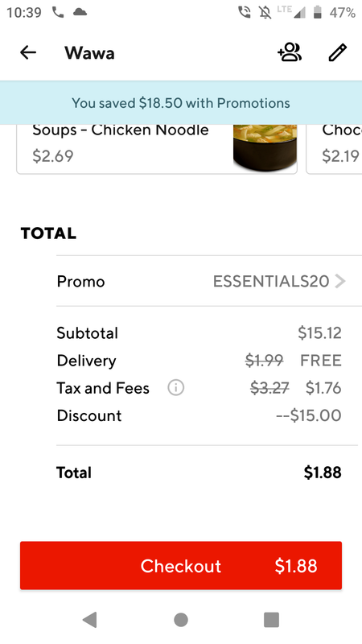Tap the saved $18.50 Promotions banner
The width and height of the screenshot is (362, 644).
181,103
